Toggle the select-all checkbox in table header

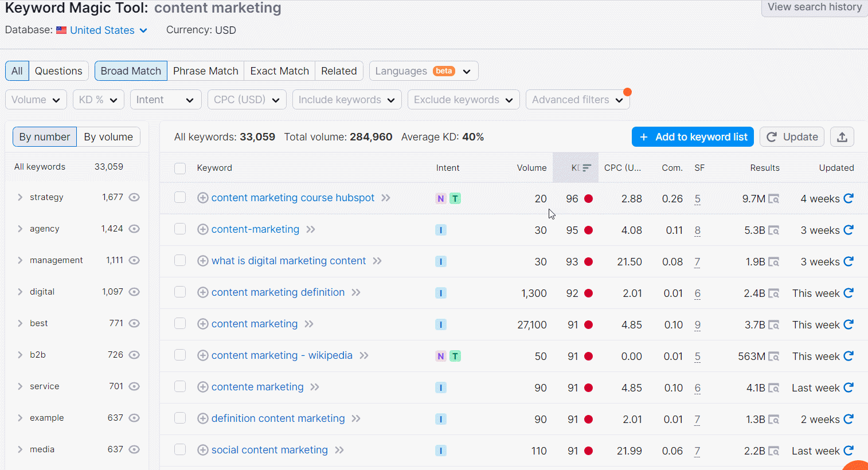(x=180, y=168)
